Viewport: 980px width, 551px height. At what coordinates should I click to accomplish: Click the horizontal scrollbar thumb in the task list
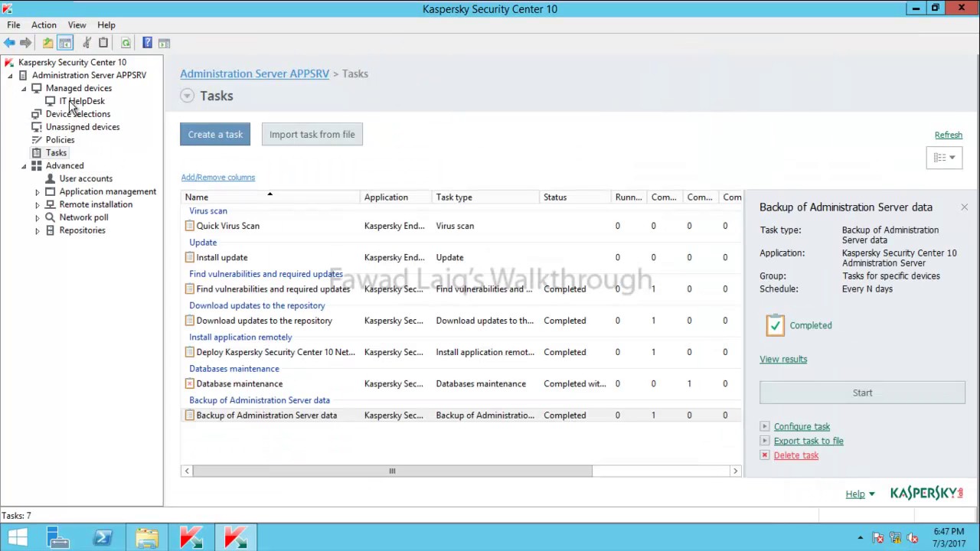click(392, 471)
